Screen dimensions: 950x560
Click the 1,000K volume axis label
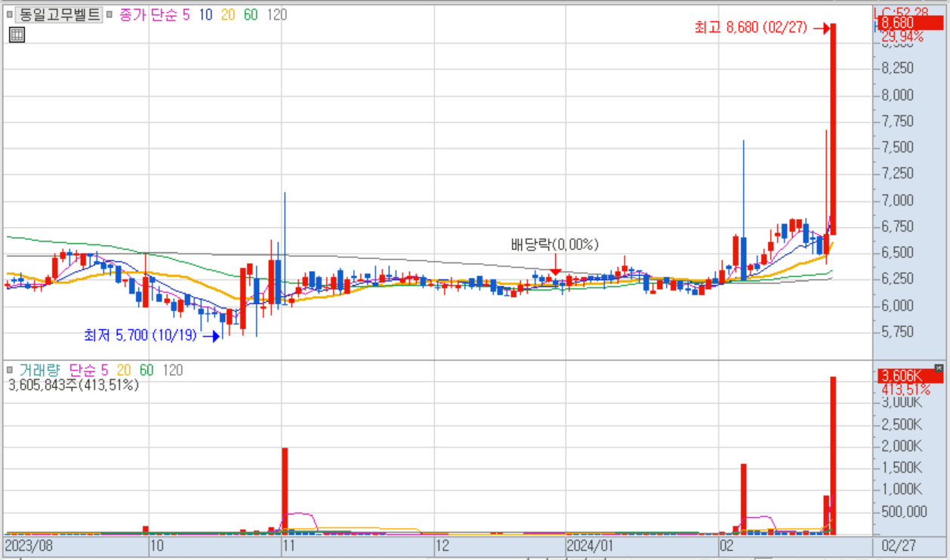tap(902, 490)
